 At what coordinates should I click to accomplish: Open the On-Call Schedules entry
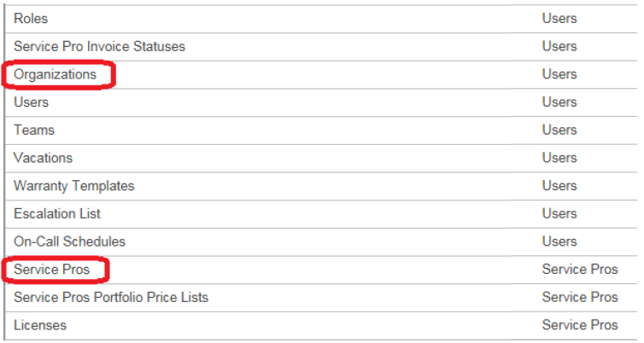[69, 241]
